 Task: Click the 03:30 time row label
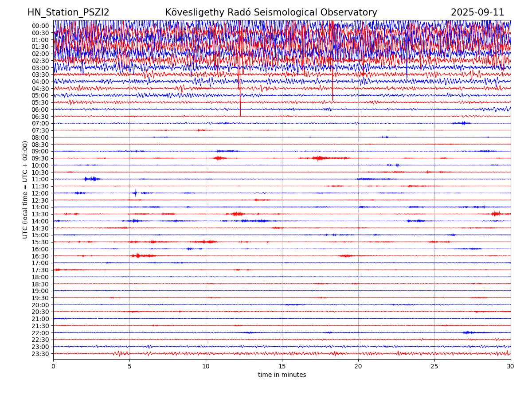[40, 74]
